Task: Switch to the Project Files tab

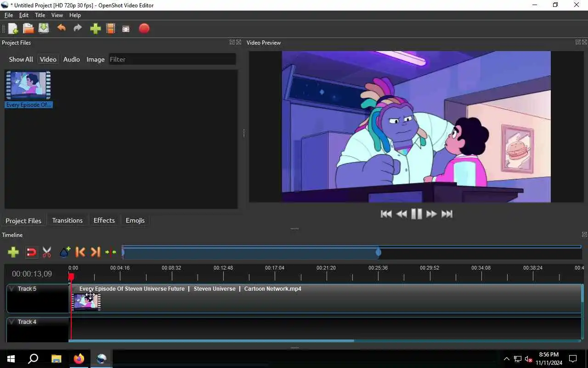Action: coord(23,220)
